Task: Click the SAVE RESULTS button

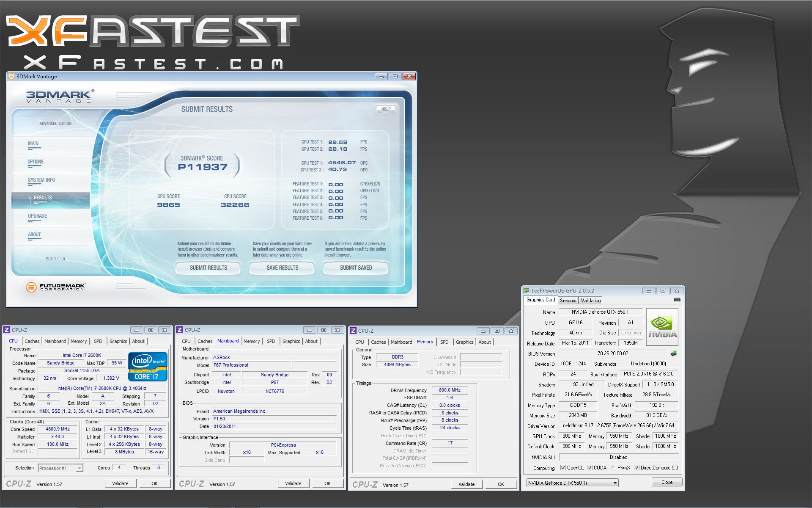Action: pos(282,268)
